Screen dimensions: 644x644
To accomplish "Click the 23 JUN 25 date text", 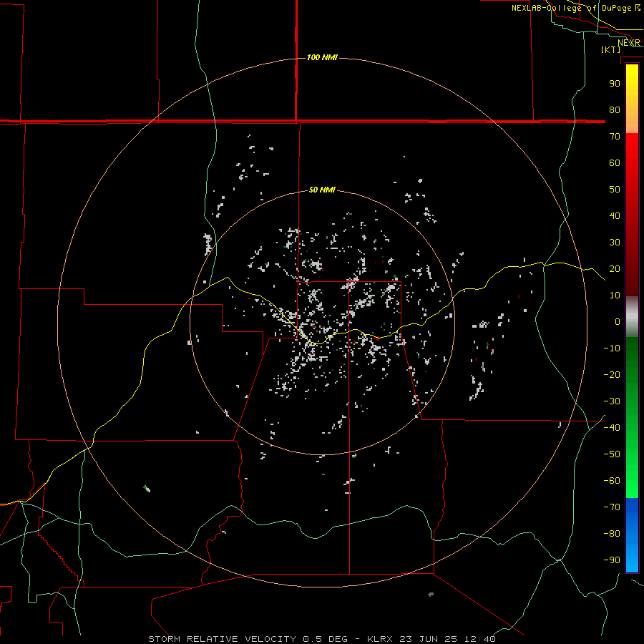I will pos(429,639).
